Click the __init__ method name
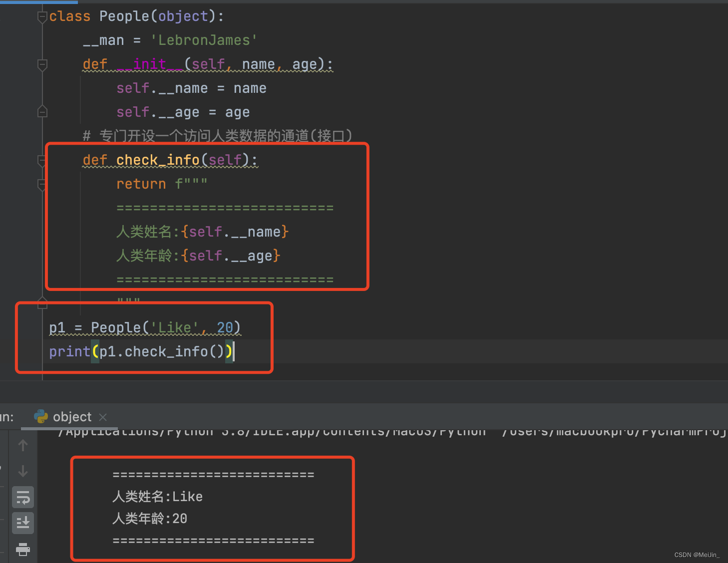Viewport: 728px width, 563px height. [150, 64]
